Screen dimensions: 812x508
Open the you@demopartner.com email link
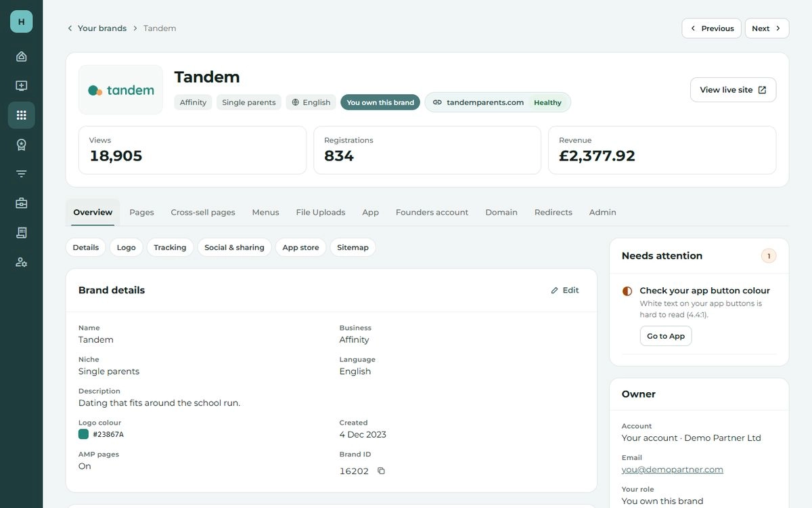coord(673,469)
